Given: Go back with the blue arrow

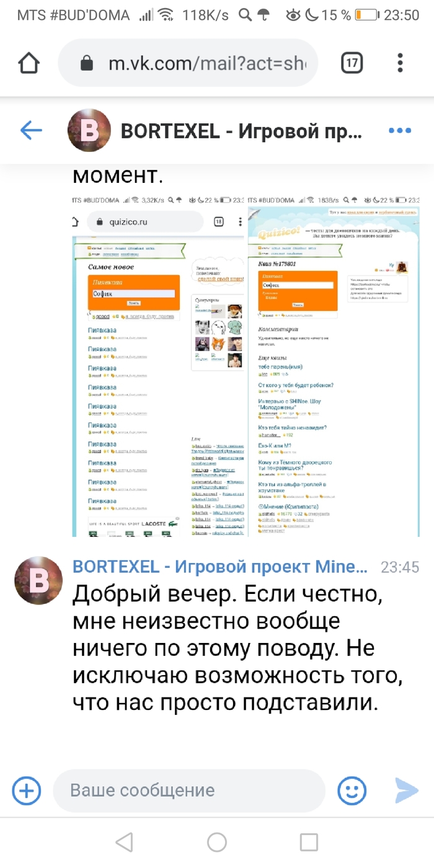Looking at the screenshot, I should pos(31,130).
